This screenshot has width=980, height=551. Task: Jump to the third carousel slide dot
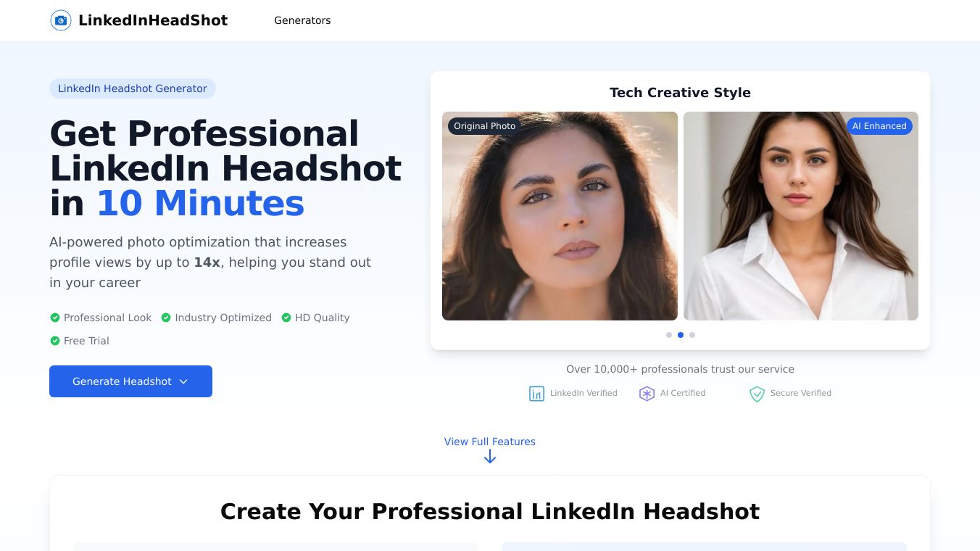[x=692, y=335]
